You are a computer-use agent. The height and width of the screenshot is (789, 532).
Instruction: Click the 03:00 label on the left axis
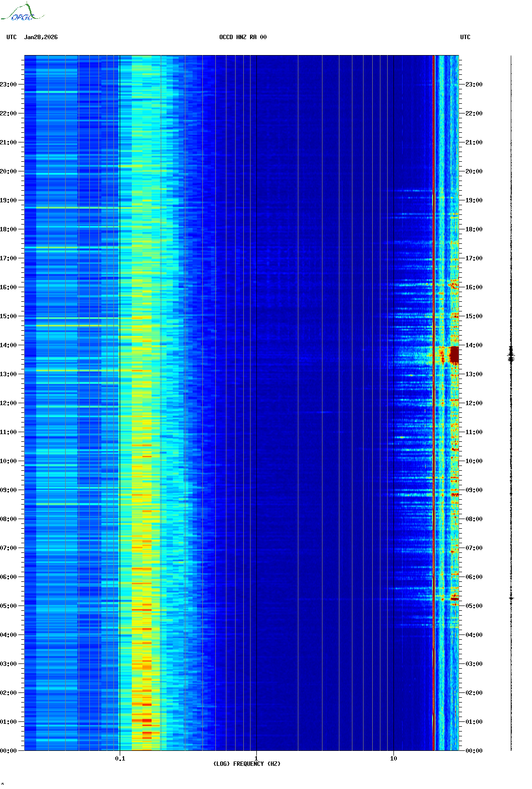click(8, 664)
